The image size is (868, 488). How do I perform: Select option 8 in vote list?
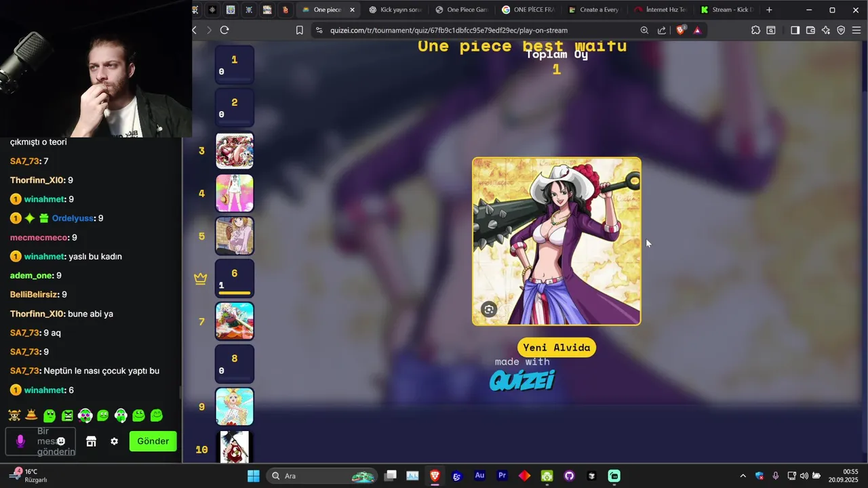click(x=235, y=364)
